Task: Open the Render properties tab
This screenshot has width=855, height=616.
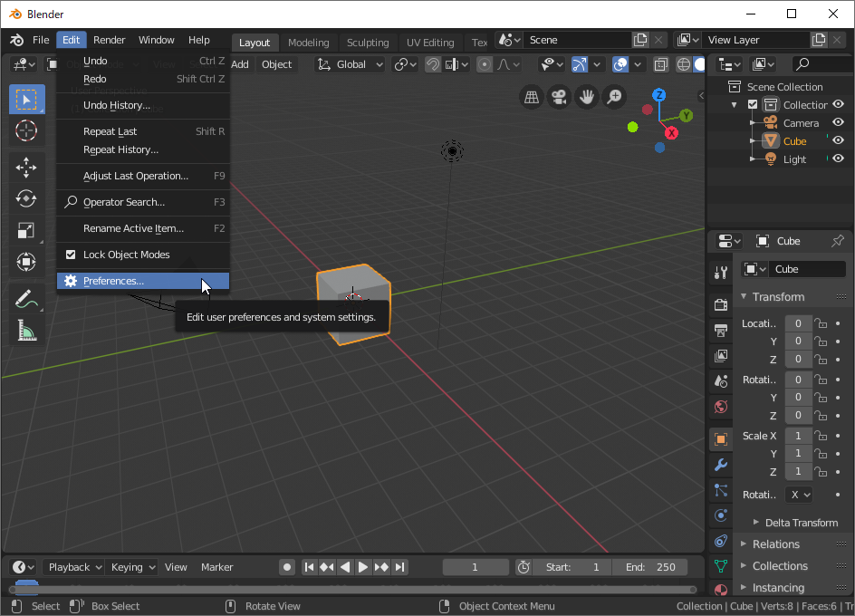Action: pyautogui.click(x=721, y=304)
